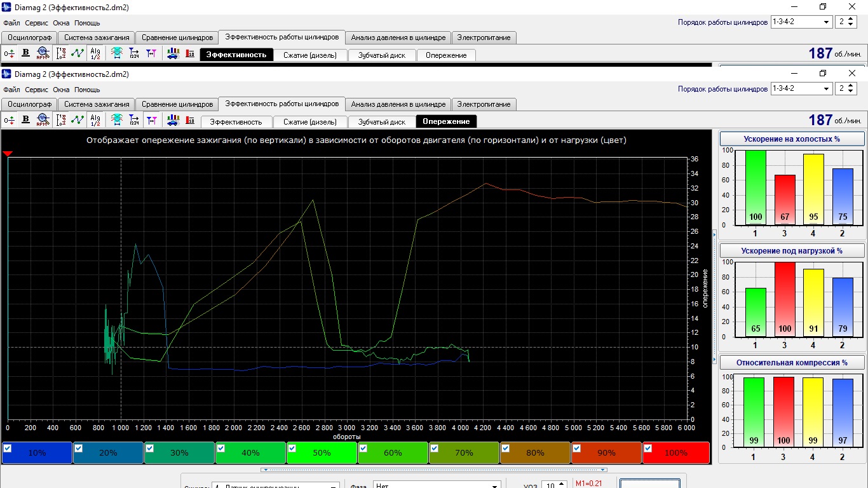This screenshot has height=488, width=868.
Task: Hide the 90% load curve via its checkbox
Action: 576,448
